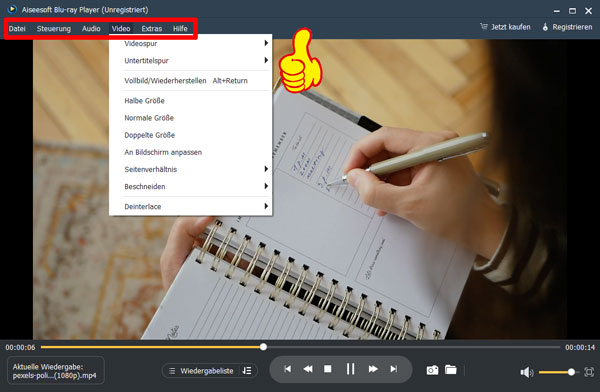Expand the Seitenverhältnis submenu
Image resolution: width=600 pixels, height=392 pixels.
[191, 169]
